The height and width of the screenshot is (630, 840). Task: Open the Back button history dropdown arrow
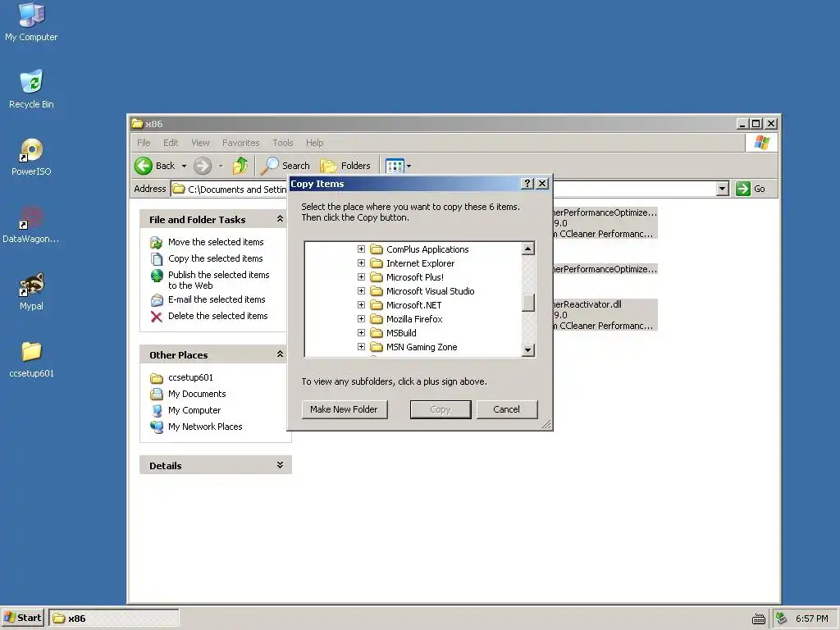[184, 166]
